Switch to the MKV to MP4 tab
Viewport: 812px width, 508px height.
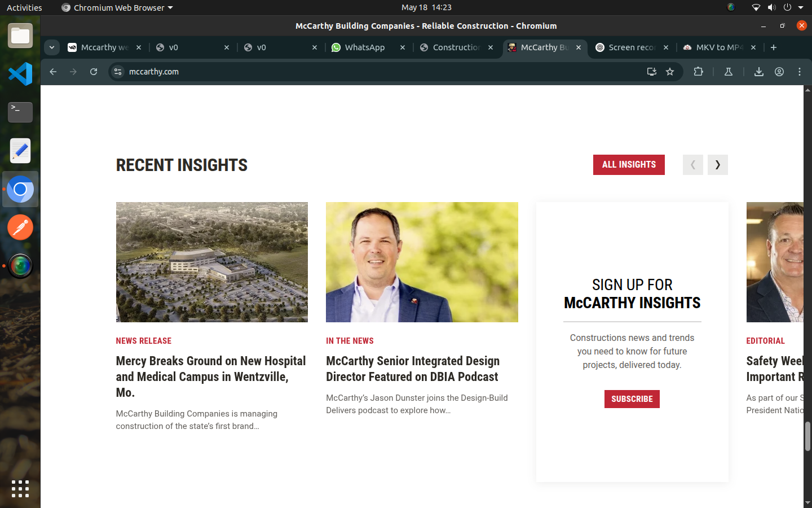719,47
